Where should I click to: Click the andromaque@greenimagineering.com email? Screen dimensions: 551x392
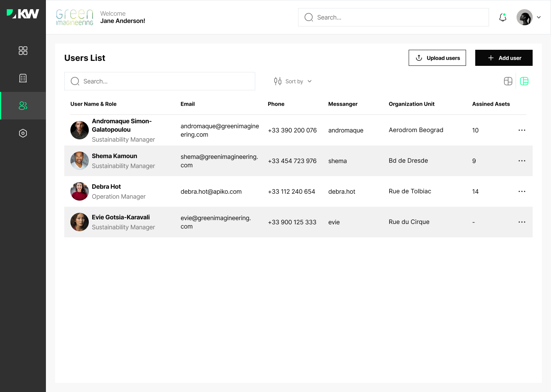click(220, 130)
